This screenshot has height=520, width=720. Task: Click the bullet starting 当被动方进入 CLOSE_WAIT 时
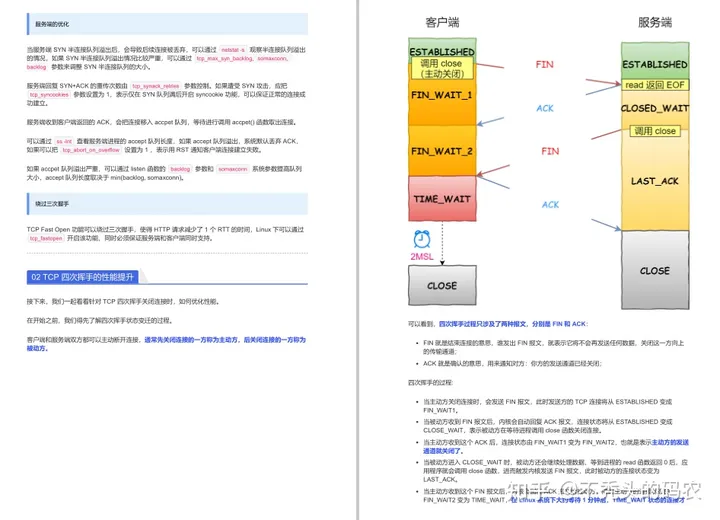tap(555, 471)
